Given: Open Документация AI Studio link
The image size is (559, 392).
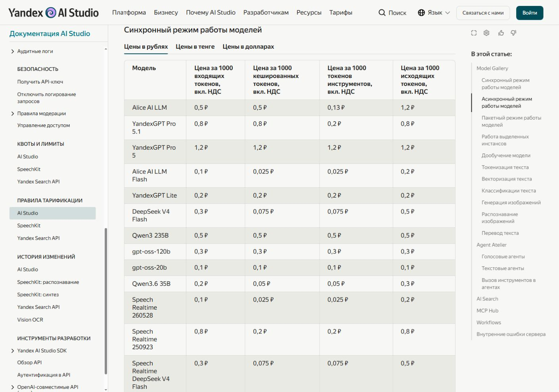Looking at the screenshot, I should coord(50,34).
